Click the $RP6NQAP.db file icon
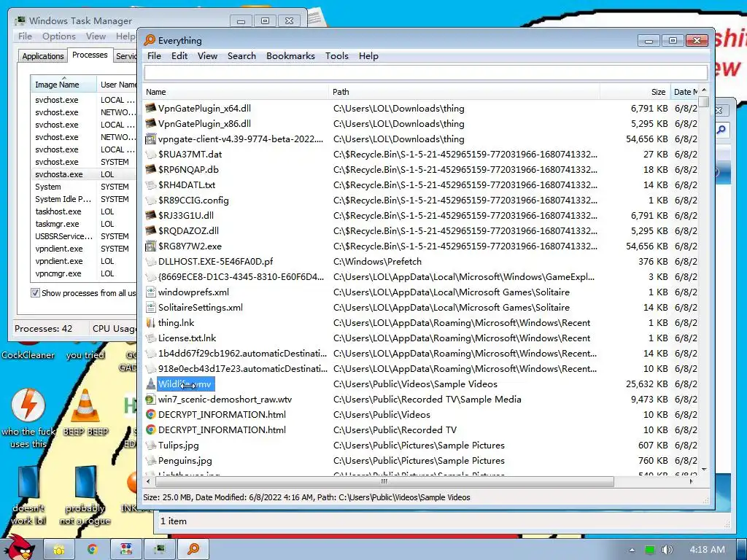The width and height of the screenshot is (747, 560). tap(150, 169)
